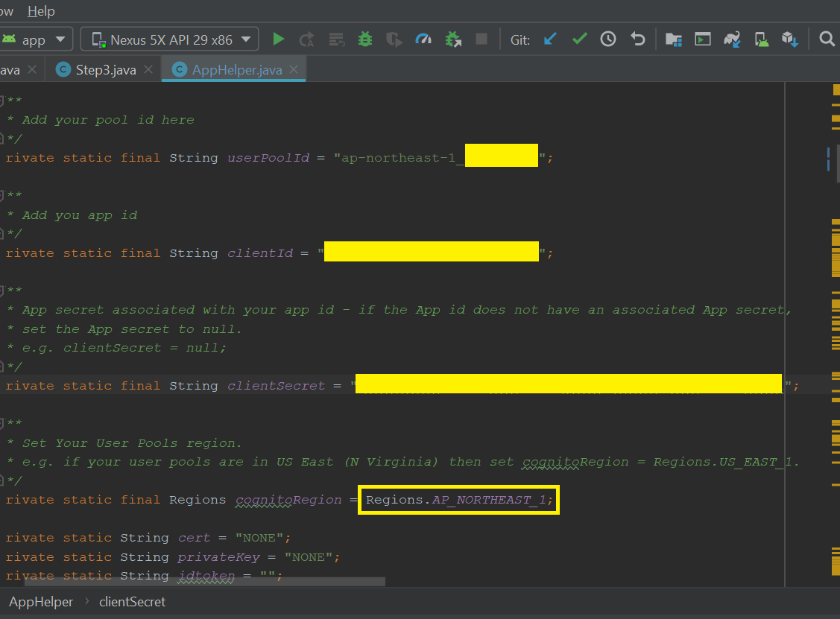Collapse the 'Set Your User Pools region' comment
Viewport: 840px width, 619px height.
(x=1, y=423)
